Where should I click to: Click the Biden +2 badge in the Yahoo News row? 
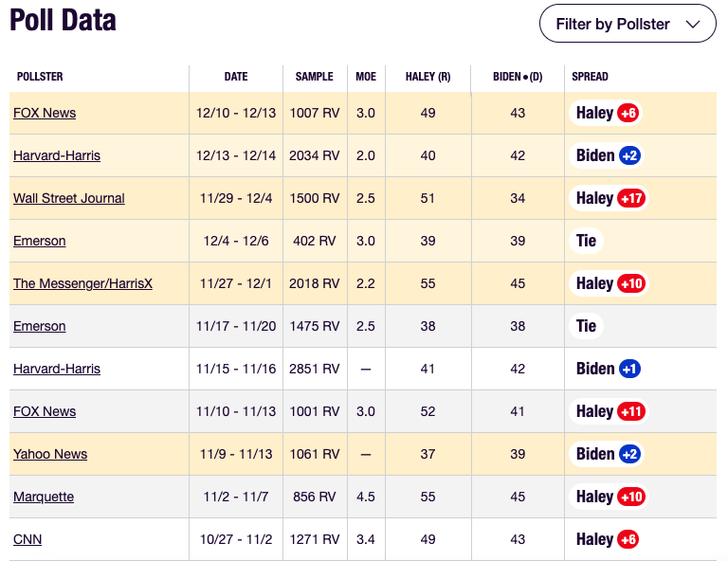point(607,454)
